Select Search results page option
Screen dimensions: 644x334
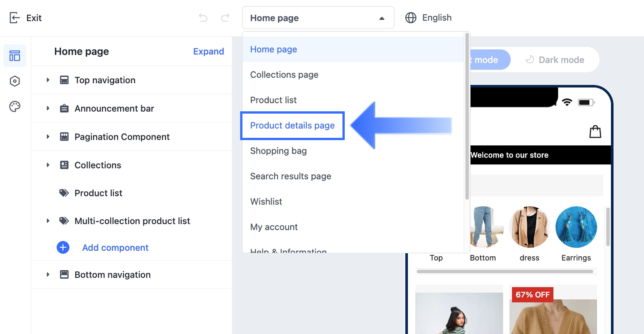click(x=353, y=176)
